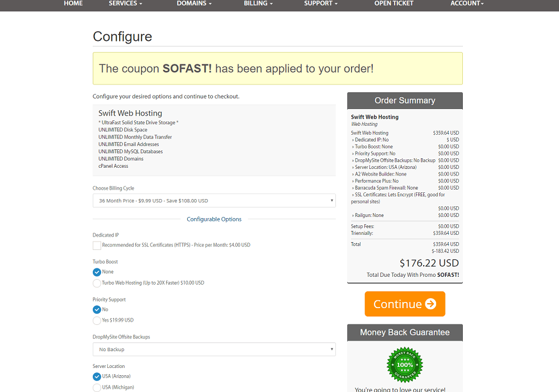Expand the Account menu
This screenshot has width=559, height=392.
pos(467,3)
